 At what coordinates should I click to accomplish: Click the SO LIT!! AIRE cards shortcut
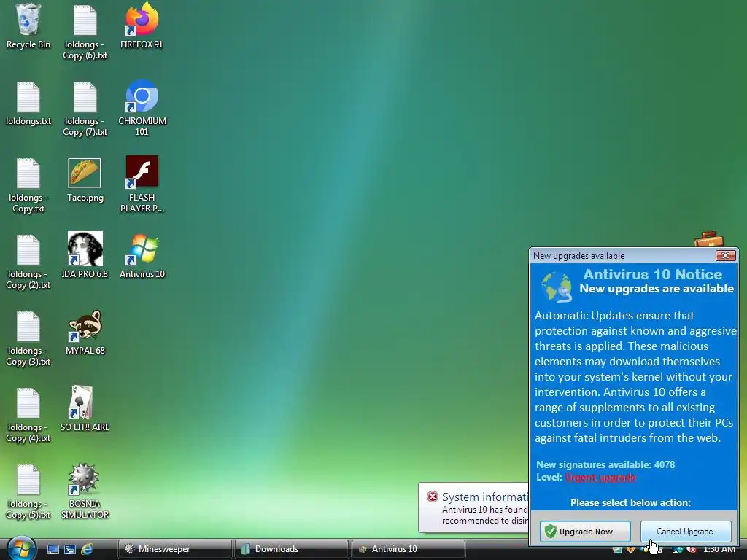[x=85, y=409]
